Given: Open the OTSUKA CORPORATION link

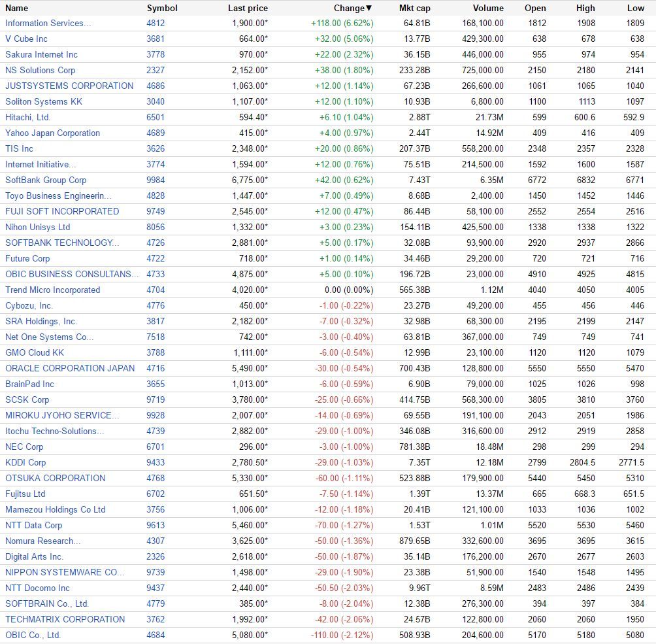Looking at the screenshot, I should tap(56, 478).
